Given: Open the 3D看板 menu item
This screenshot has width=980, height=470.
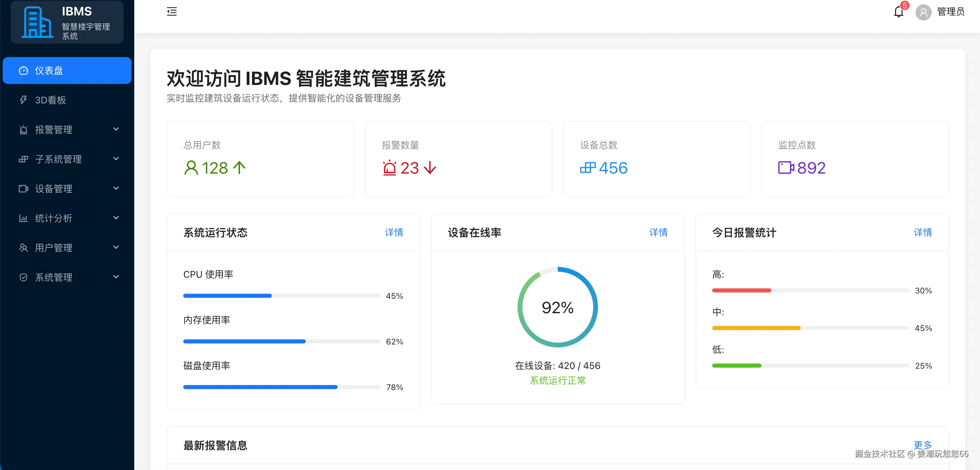Looking at the screenshot, I should [x=51, y=100].
